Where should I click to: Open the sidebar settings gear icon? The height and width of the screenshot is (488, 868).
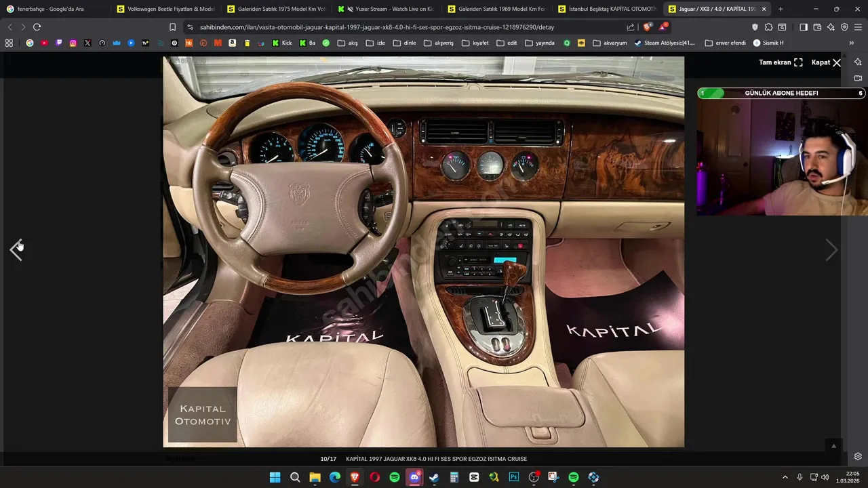(858, 456)
